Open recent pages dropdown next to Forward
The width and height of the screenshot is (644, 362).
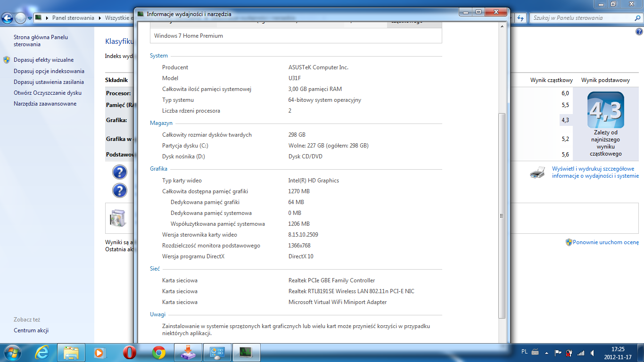click(30, 18)
